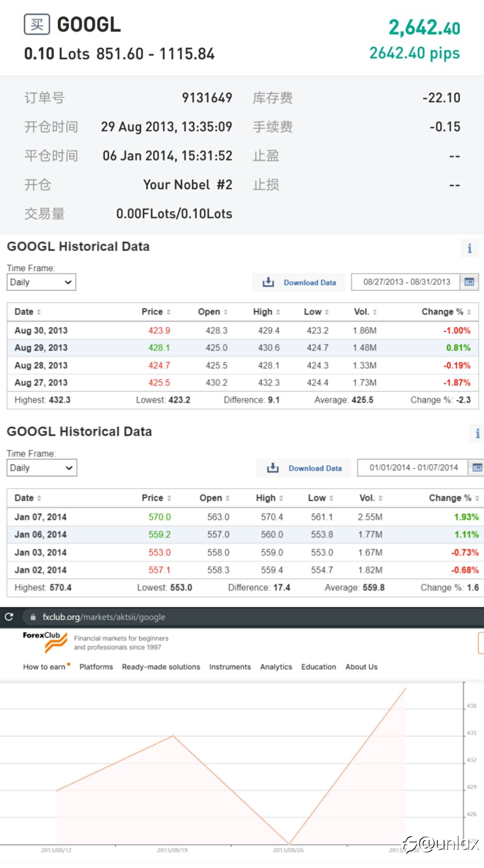Click the 08/27/2013 - 08/31/2013 date range field

pos(406,282)
